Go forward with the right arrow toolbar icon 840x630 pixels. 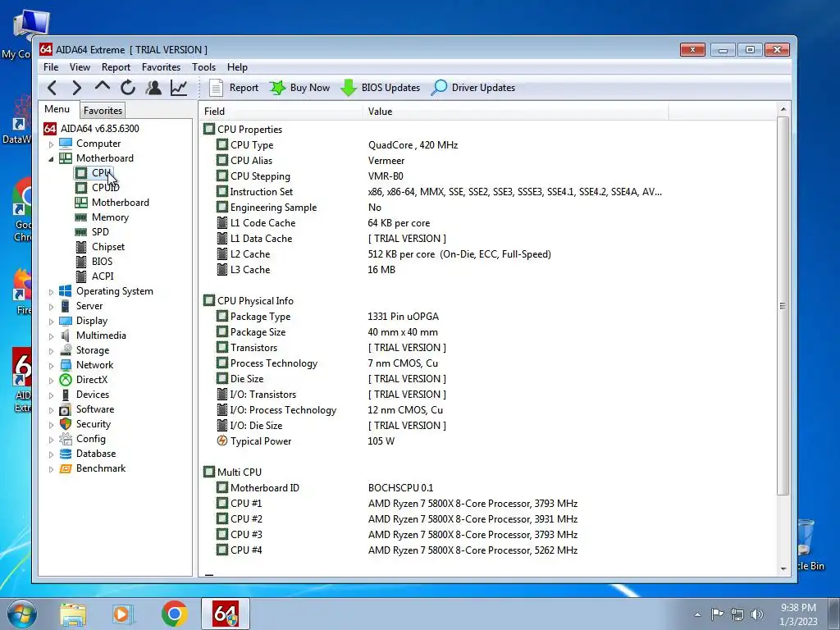pyautogui.click(x=76, y=88)
